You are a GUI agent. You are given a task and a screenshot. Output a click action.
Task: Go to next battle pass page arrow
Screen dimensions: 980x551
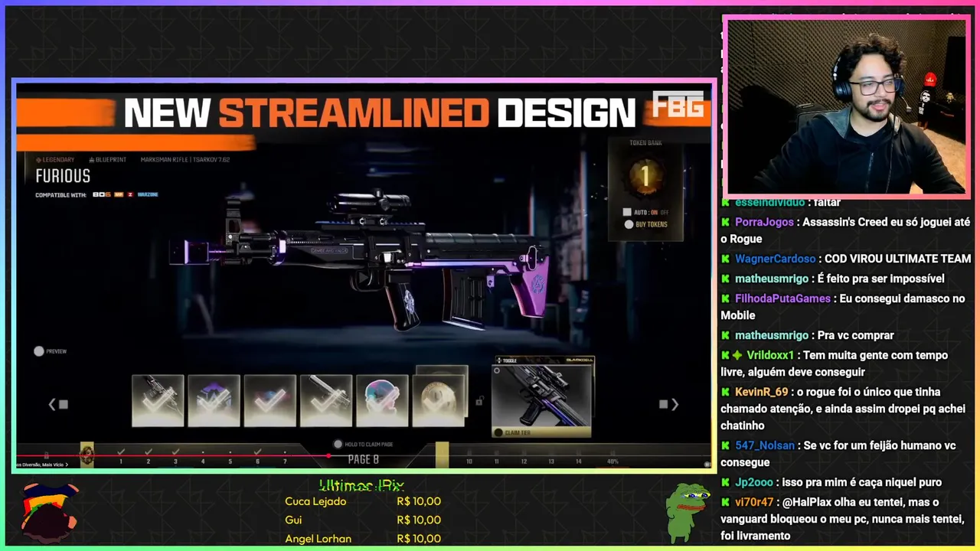tap(675, 404)
